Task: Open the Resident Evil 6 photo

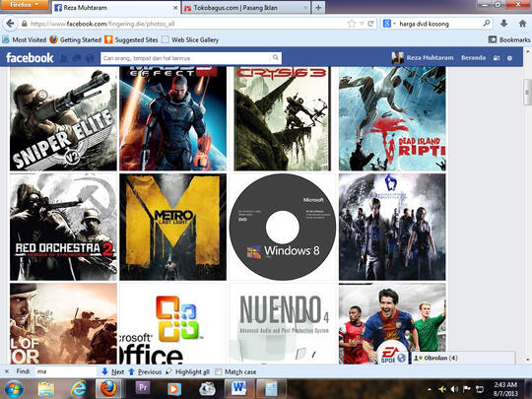Action: 392,227
